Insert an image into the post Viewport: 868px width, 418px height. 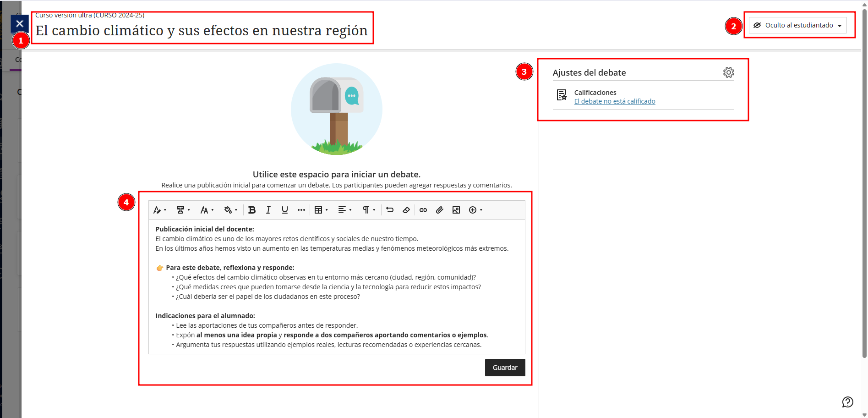(456, 210)
